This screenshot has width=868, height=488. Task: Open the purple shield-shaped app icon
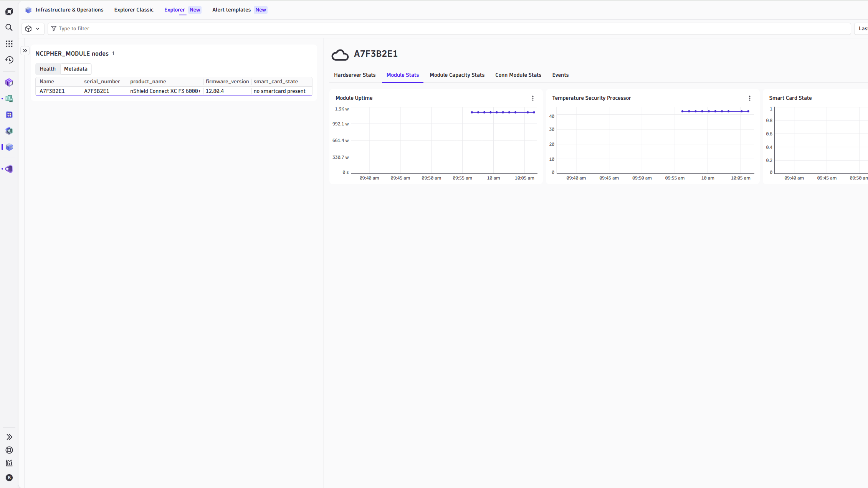[9, 169]
